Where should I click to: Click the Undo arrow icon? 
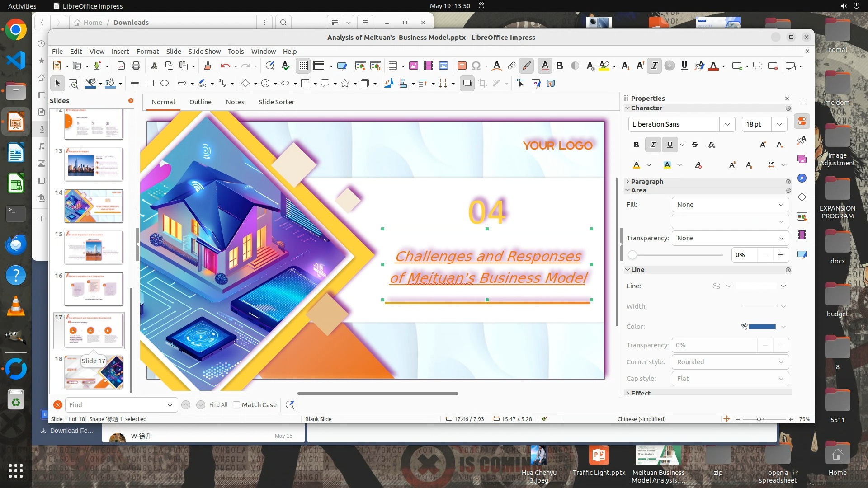225,66
